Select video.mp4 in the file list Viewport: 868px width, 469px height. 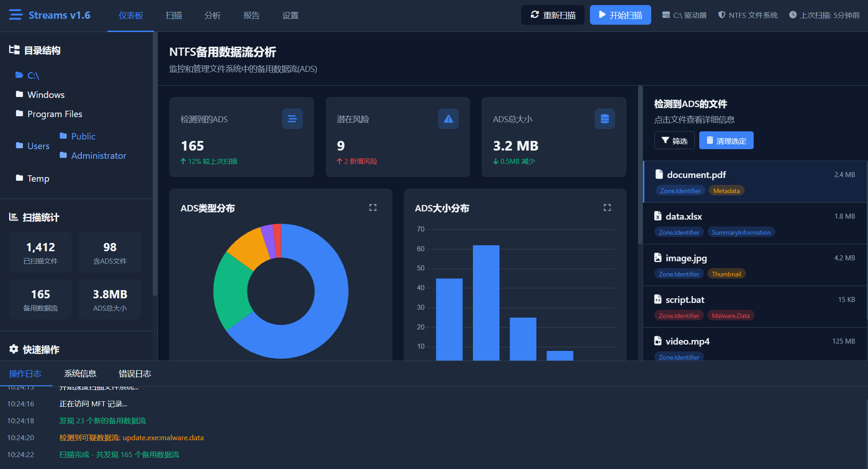(x=755, y=344)
